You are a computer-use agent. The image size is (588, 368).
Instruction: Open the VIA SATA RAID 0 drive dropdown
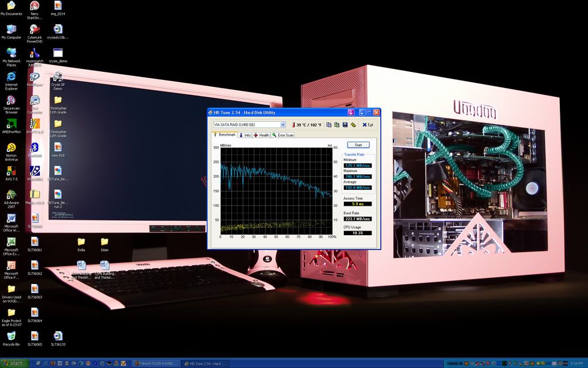[283, 125]
